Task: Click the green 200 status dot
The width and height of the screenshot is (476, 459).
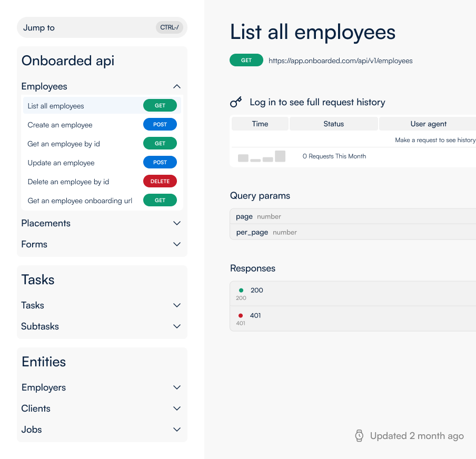Action: coord(241,290)
